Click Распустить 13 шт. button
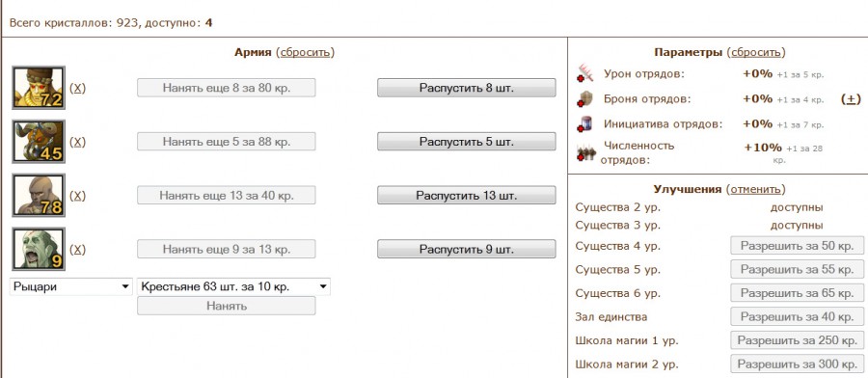The image size is (868, 378). coord(466,195)
